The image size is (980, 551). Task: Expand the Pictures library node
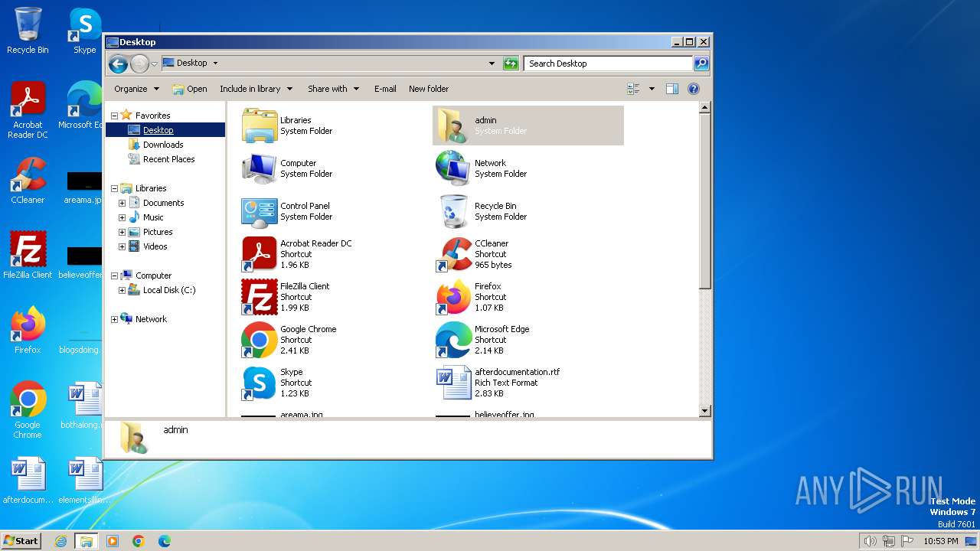pyautogui.click(x=122, y=232)
